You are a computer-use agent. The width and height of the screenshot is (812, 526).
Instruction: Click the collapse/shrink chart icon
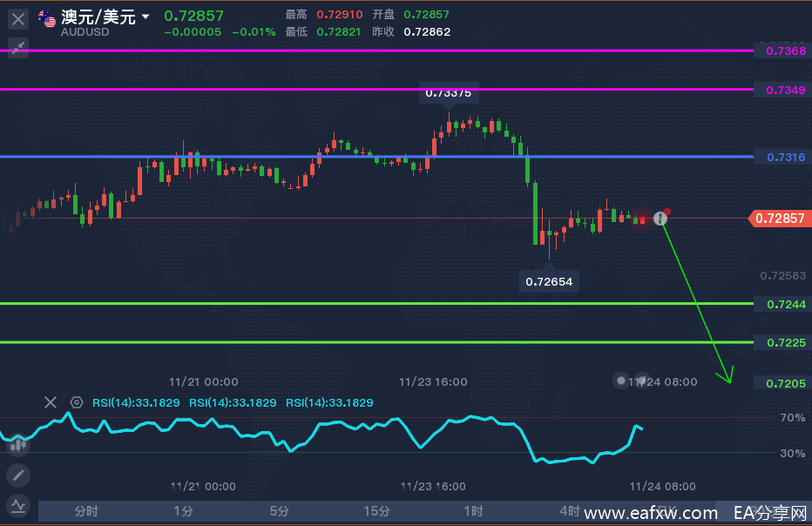(x=18, y=48)
